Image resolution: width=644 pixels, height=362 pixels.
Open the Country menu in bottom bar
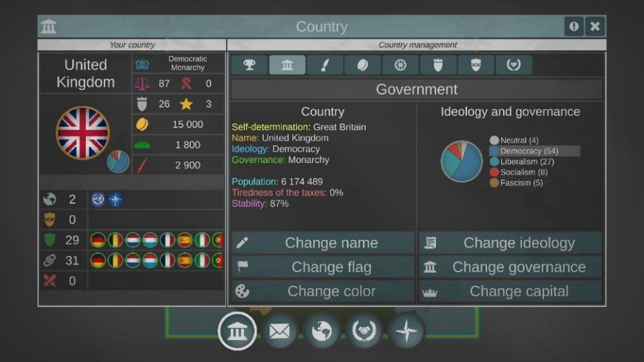237,330
